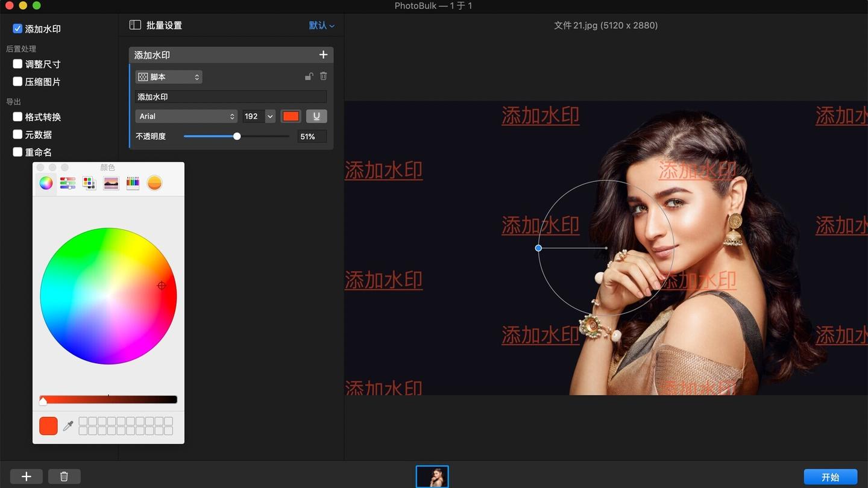The width and height of the screenshot is (868, 488).
Task: Switch to the color sliders tab
Action: pos(68,183)
